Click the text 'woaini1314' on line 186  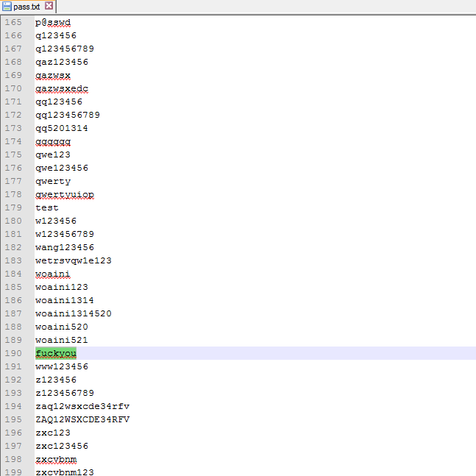point(65,301)
